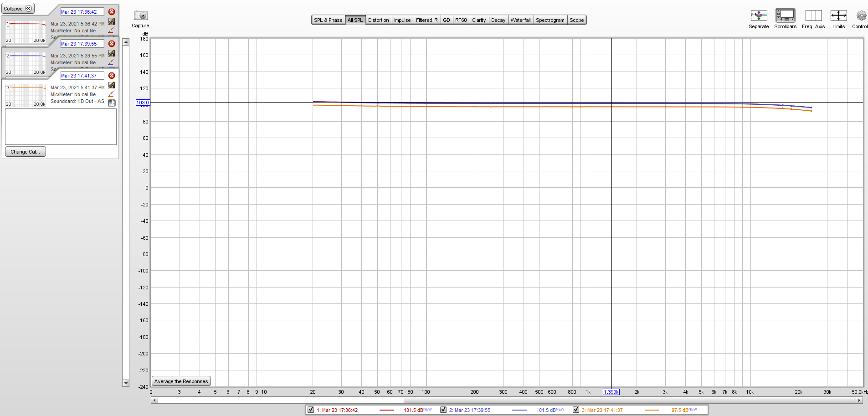Collapse the measurements panel
Viewport: 868px width, 416px height.
pos(18,9)
